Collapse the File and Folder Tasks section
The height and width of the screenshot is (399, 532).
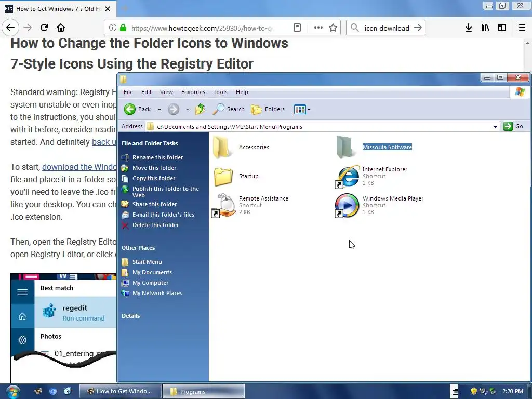(x=150, y=143)
